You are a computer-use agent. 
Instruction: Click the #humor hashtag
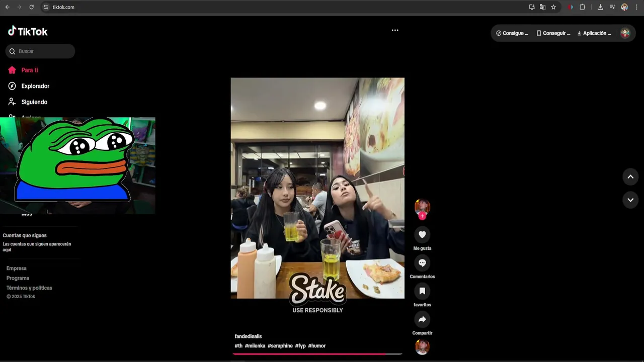point(317,346)
